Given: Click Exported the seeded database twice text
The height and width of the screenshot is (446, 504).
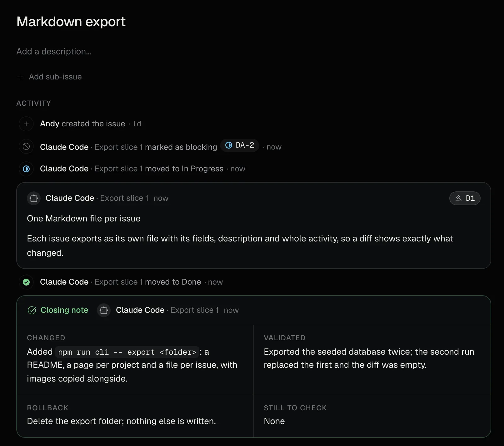Looking at the screenshot, I should coord(369,358).
